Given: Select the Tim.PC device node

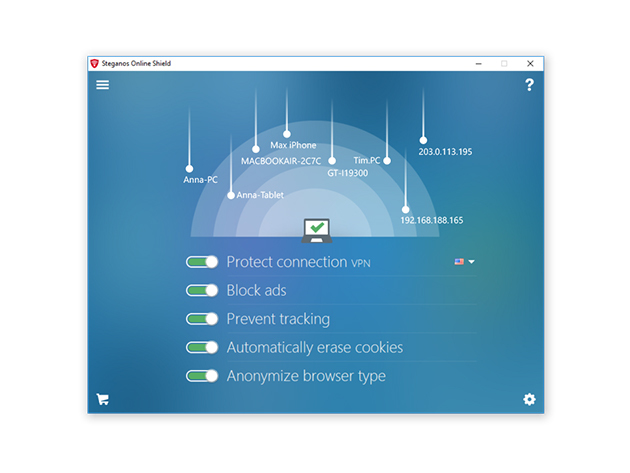Looking at the screenshot, I should (387, 161).
